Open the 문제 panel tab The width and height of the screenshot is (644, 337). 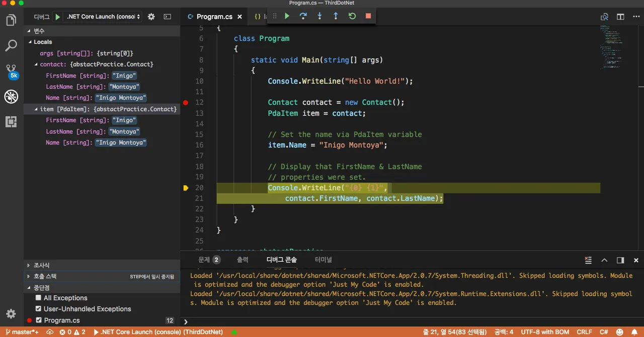[x=209, y=260]
